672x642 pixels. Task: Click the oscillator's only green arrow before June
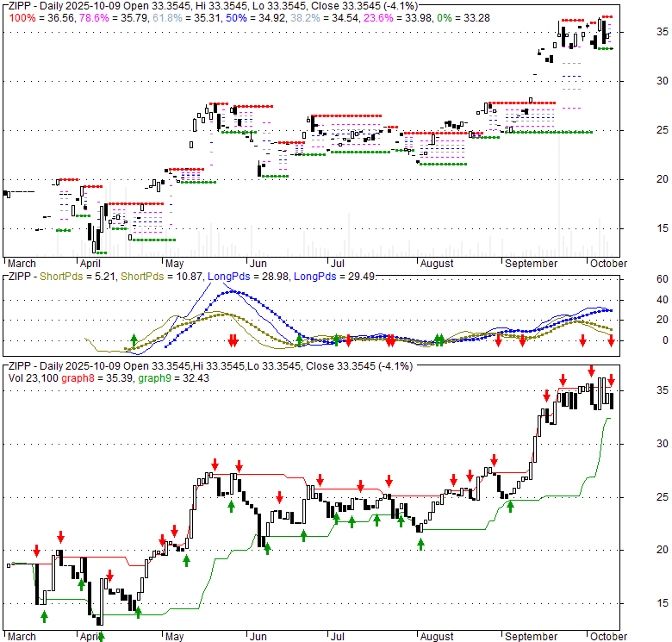[x=134, y=340]
